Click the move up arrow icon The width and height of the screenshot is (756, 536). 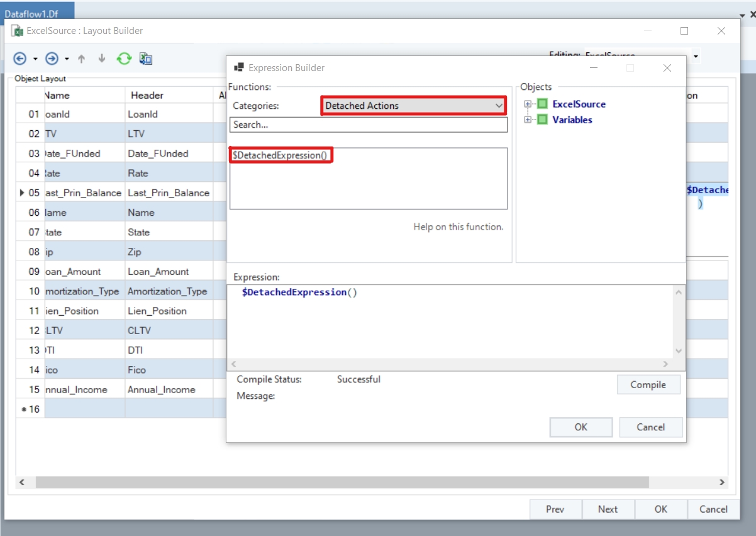(x=81, y=59)
